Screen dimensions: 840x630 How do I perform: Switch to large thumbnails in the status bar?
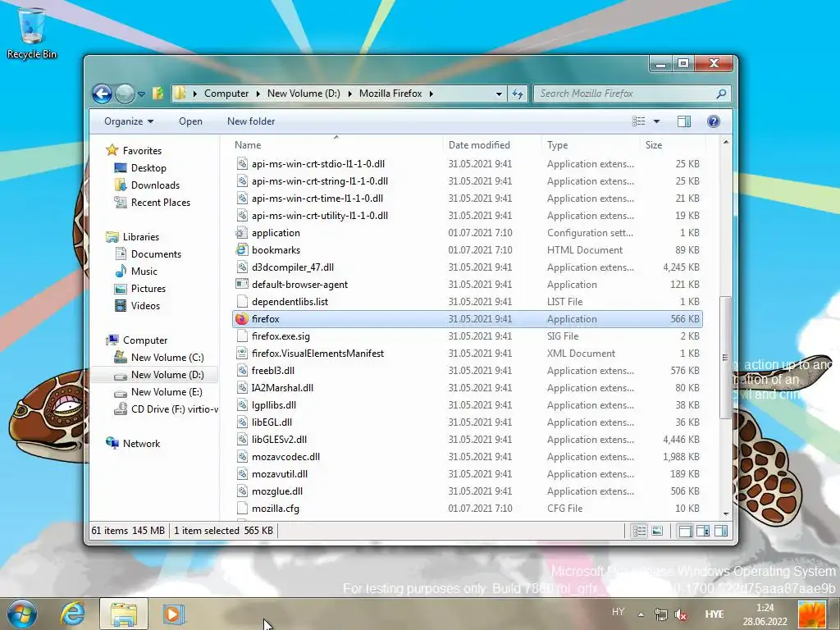click(x=657, y=531)
